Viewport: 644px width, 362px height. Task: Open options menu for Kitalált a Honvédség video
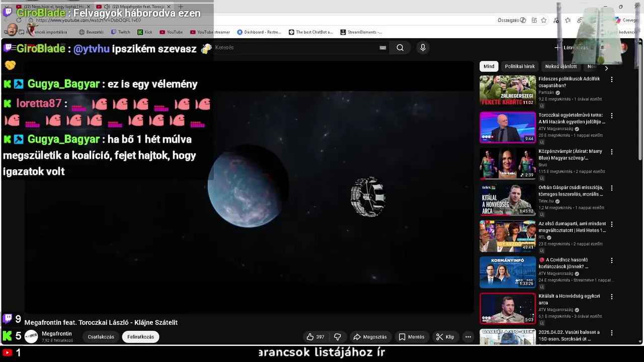point(612,297)
